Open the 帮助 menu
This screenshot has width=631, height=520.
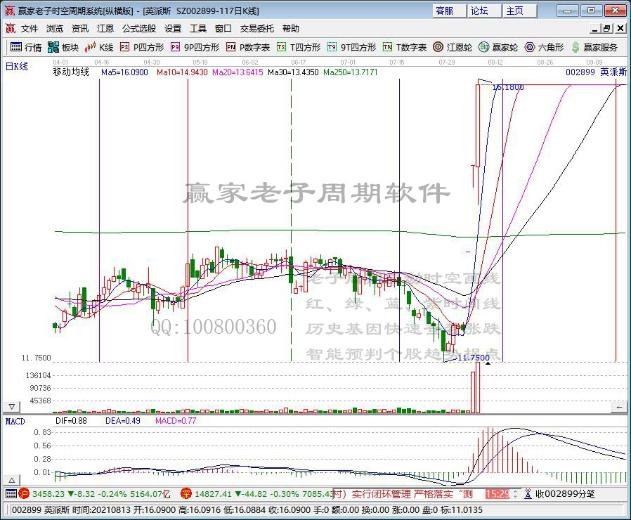[x=291, y=29]
